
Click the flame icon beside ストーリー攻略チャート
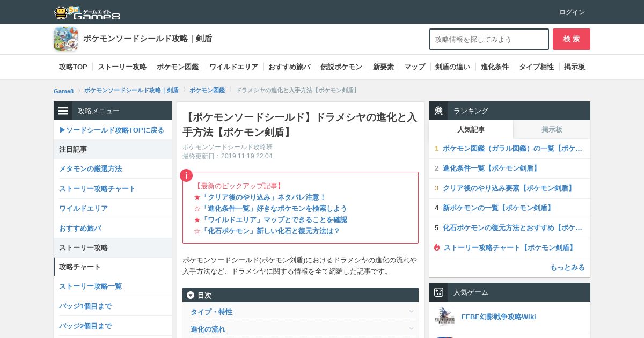pos(437,247)
